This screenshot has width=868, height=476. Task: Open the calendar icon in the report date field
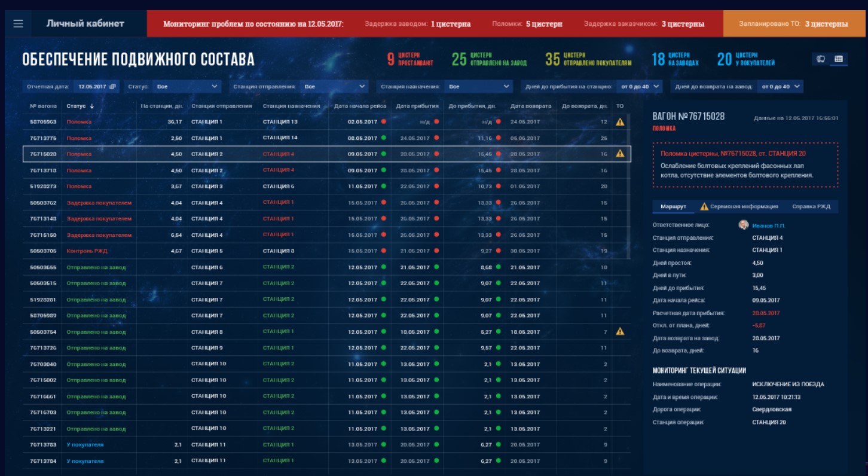112,87
